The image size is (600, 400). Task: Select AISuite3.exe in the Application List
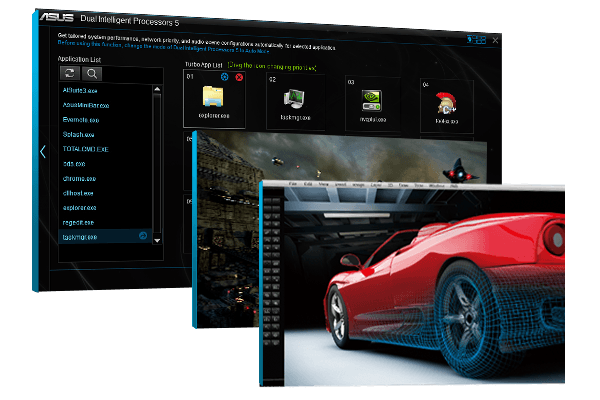point(80,91)
